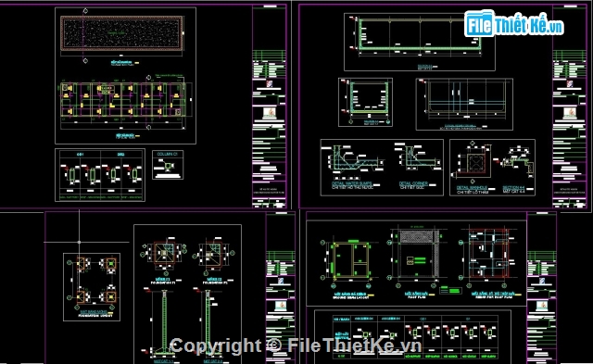The width and height of the screenshot is (593, 364).
Task: Select the hatched foundation plan rectangle
Action: click(x=121, y=33)
